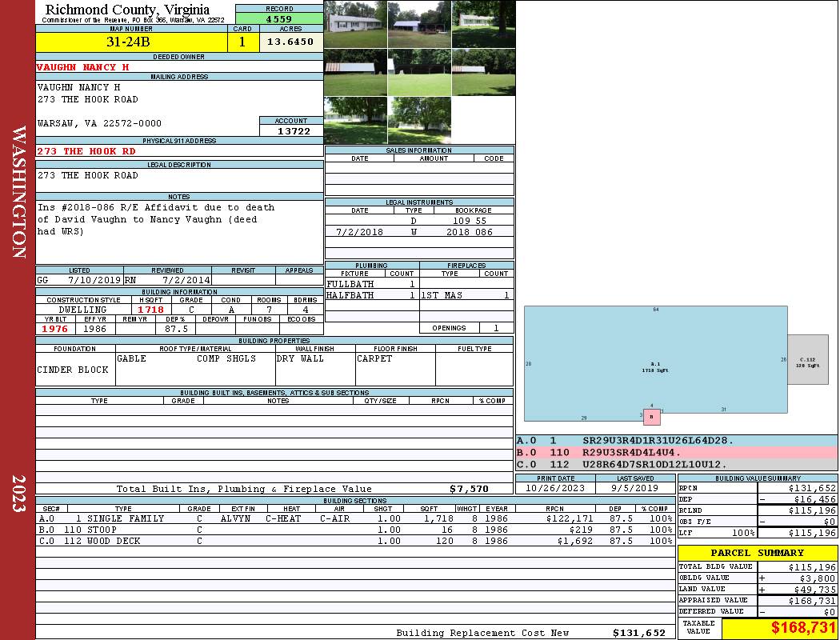Select the gray wood deck C.112 shape
Image resolution: width=840 pixels, height=640 pixels.
[807, 359]
